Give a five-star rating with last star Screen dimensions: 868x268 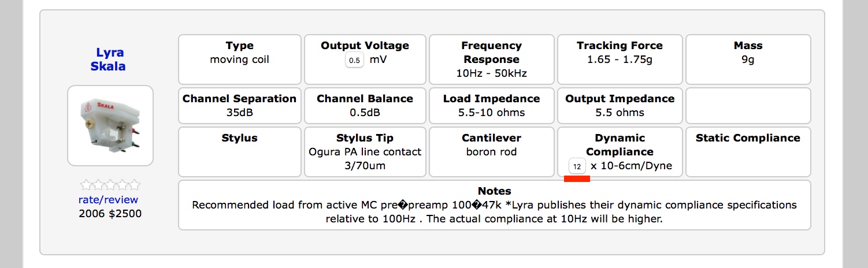[x=135, y=185]
